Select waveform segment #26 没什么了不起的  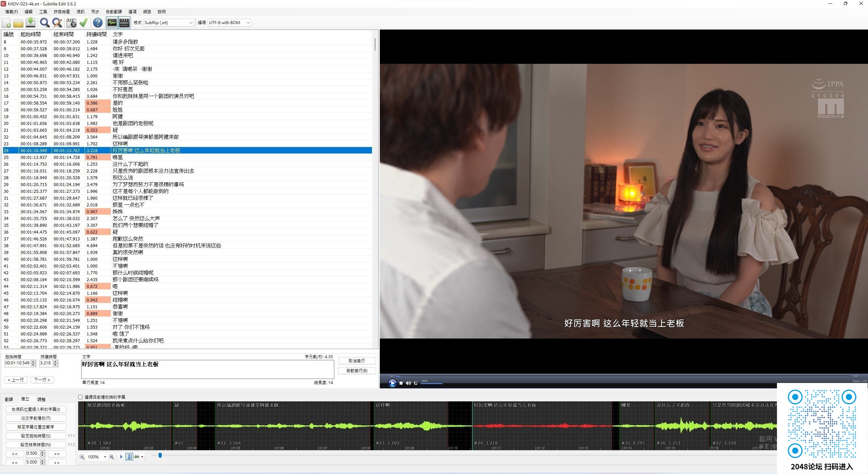(x=682, y=426)
